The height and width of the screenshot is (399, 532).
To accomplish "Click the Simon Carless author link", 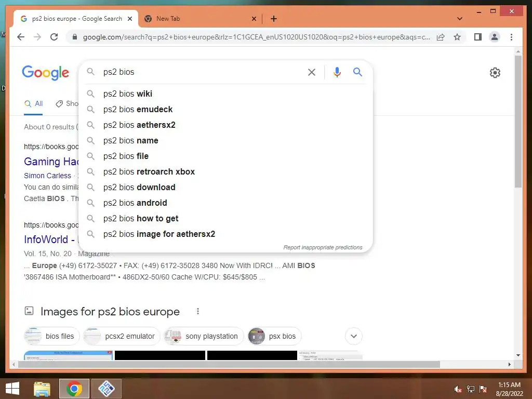I will click(47, 176).
